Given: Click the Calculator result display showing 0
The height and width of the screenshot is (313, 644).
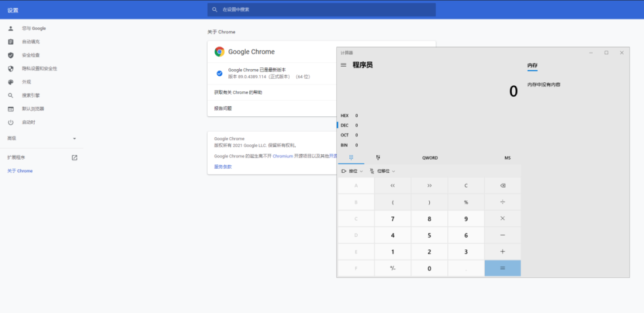Looking at the screenshot, I should [513, 91].
